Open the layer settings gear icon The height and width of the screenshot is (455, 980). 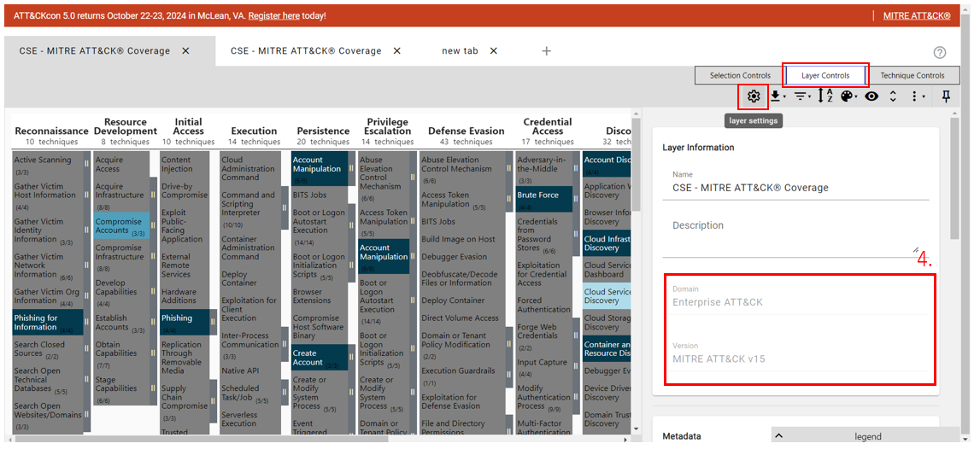[x=753, y=96]
